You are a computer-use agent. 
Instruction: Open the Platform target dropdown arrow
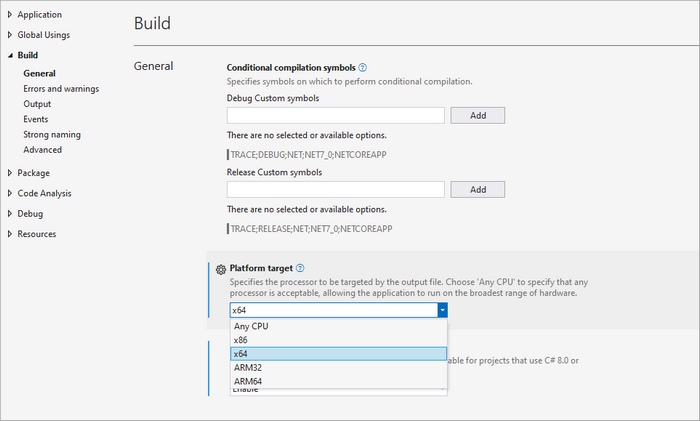[x=442, y=310]
